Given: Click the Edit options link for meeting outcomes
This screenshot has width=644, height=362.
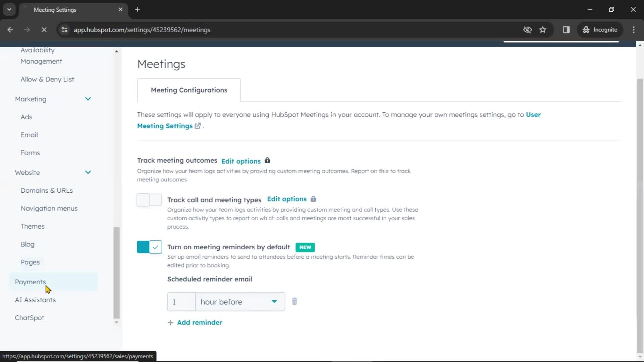Looking at the screenshot, I should [x=241, y=161].
